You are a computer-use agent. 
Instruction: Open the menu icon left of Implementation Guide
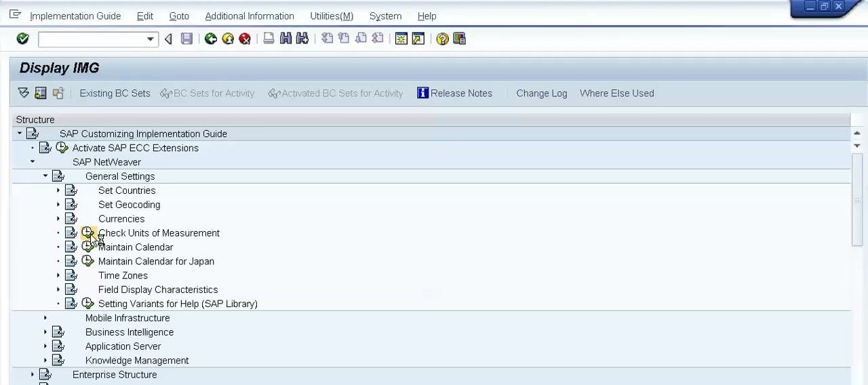click(15, 14)
